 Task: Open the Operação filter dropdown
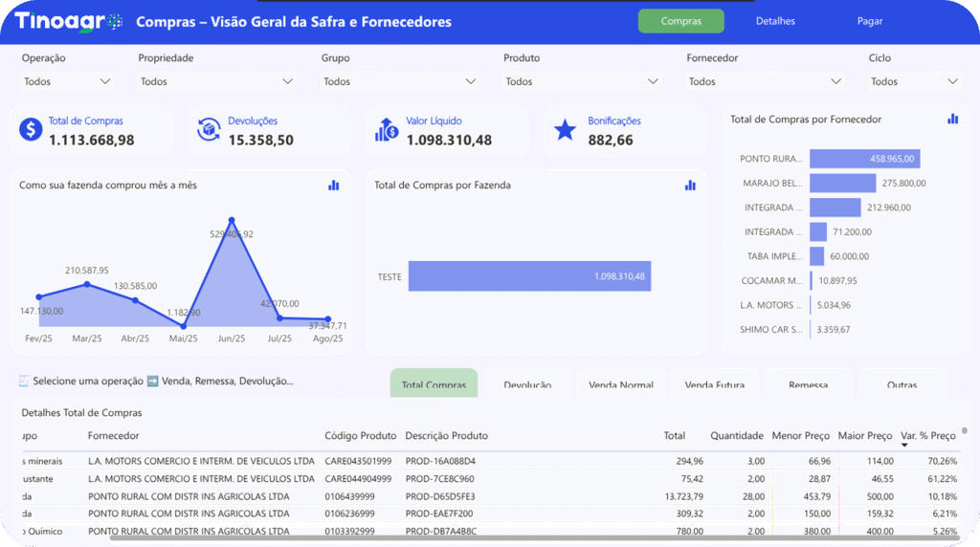point(67,82)
